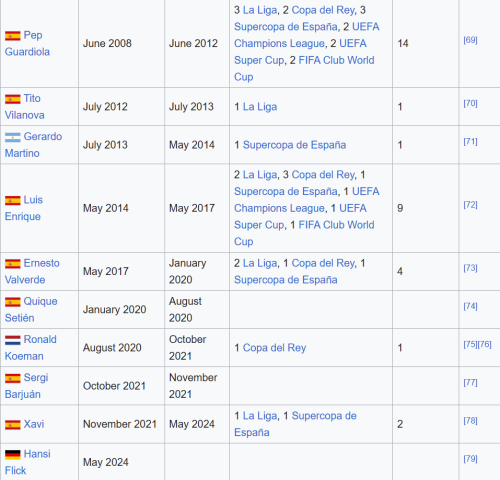Follow the Sergi Barjuán link
Viewport: 500px width, 480px height.
tap(27, 386)
